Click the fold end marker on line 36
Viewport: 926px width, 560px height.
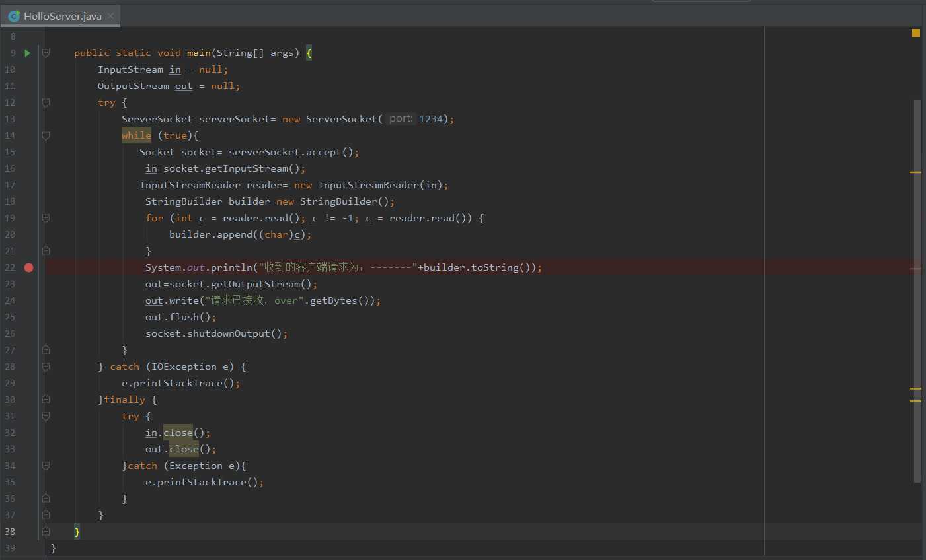tap(46, 499)
